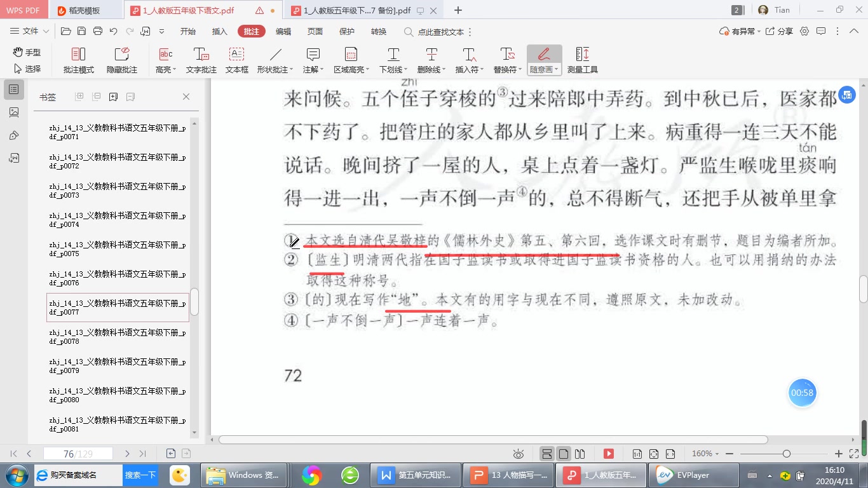Switch to the 开始 ribbon tab
The height and width of the screenshot is (488, 868).
(x=187, y=32)
